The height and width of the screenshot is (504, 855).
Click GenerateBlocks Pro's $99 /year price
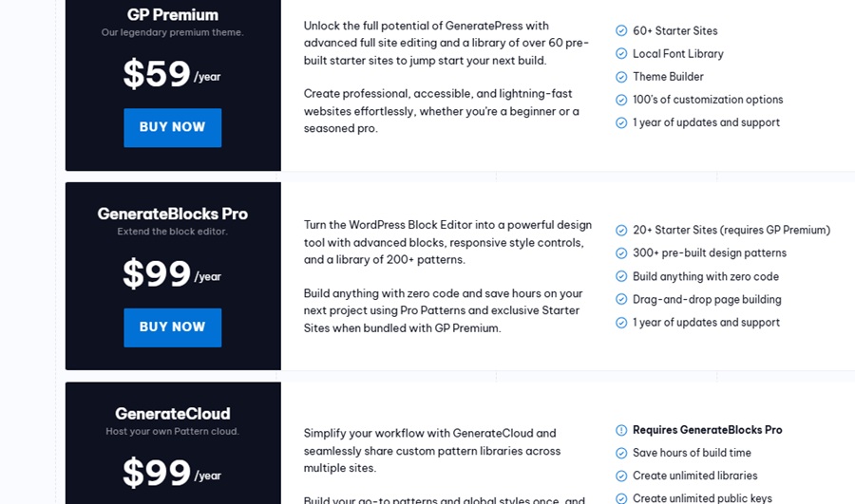click(x=172, y=274)
